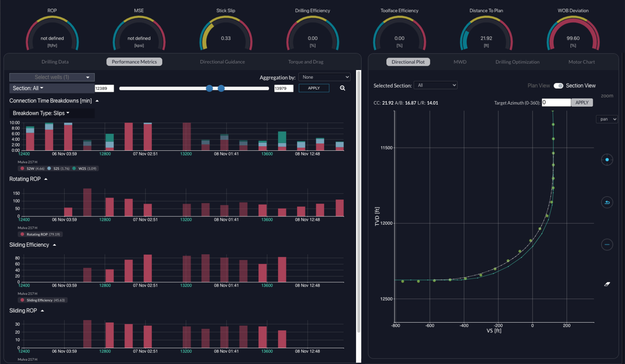Click the start depth field 12389
The width and height of the screenshot is (625, 364).
[104, 88]
